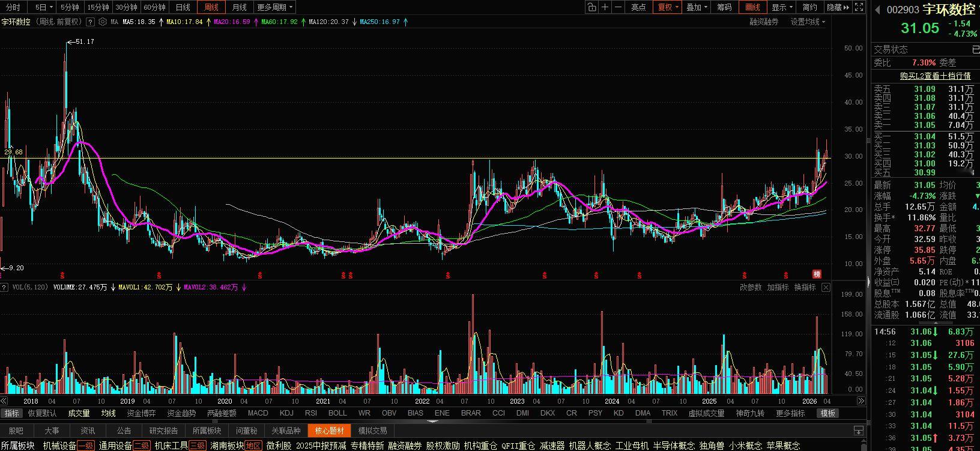Toggle fullscreen chart icon
980x451 pixels.
pos(859,7)
